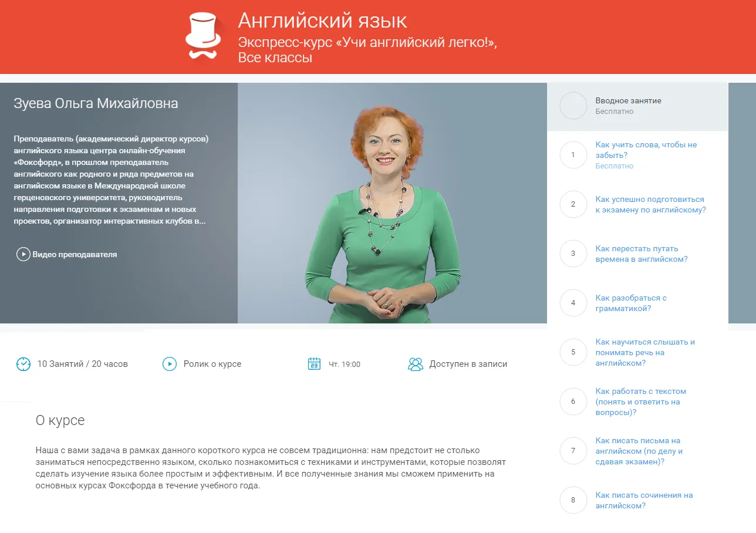
Task: Click the clock icon beside 10 Занятий
Action: [23, 364]
